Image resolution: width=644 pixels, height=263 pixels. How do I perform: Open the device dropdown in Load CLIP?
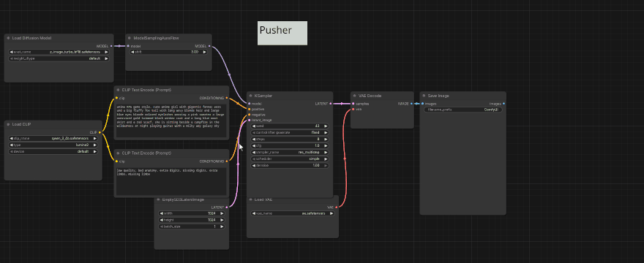tap(53, 151)
